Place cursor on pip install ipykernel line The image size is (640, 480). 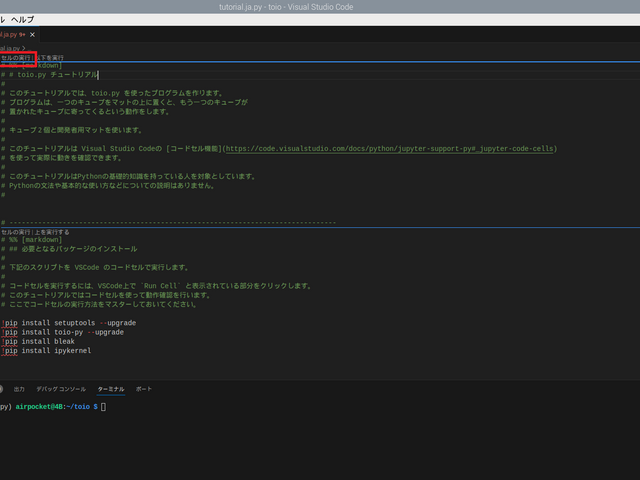click(46, 351)
